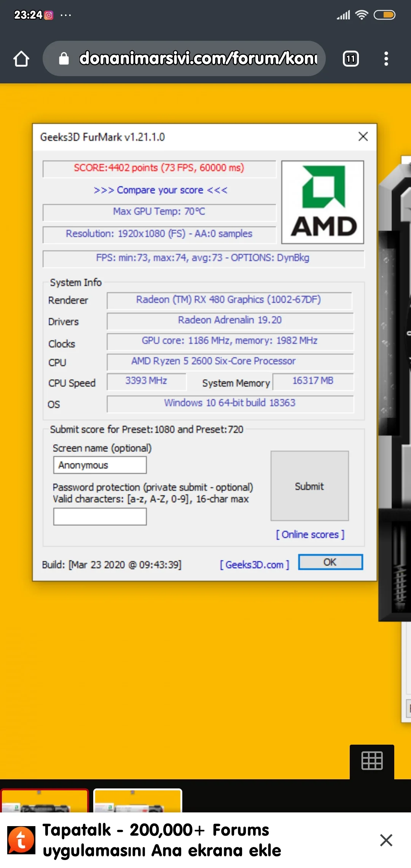Dismiss the Tapatalk banner with X

pos(386,840)
